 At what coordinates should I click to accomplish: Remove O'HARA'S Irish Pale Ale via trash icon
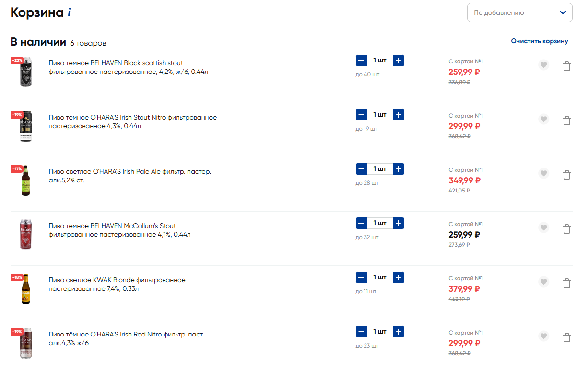point(566,175)
